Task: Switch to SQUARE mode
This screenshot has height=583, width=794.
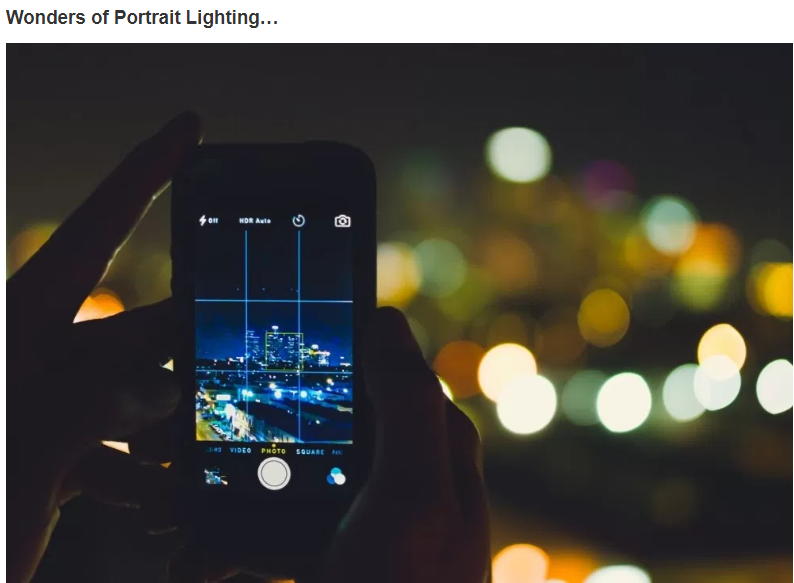Action: click(310, 451)
